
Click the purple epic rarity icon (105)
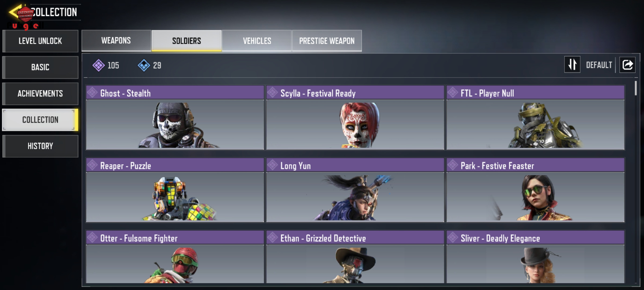click(x=98, y=65)
